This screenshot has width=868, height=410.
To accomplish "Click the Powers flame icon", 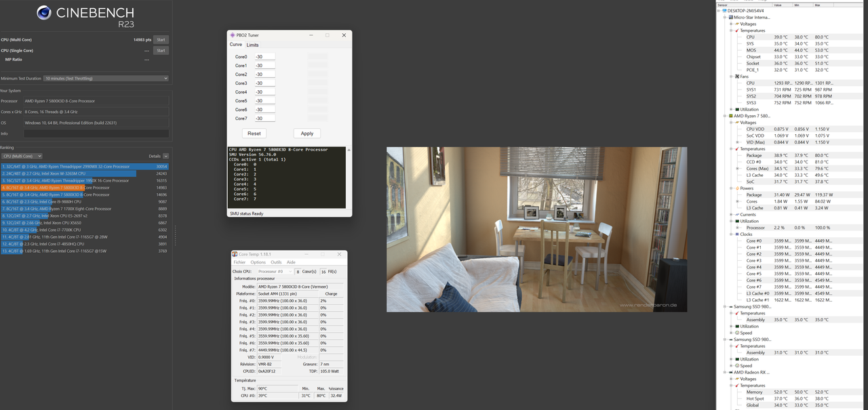I will click(x=737, y=188).
